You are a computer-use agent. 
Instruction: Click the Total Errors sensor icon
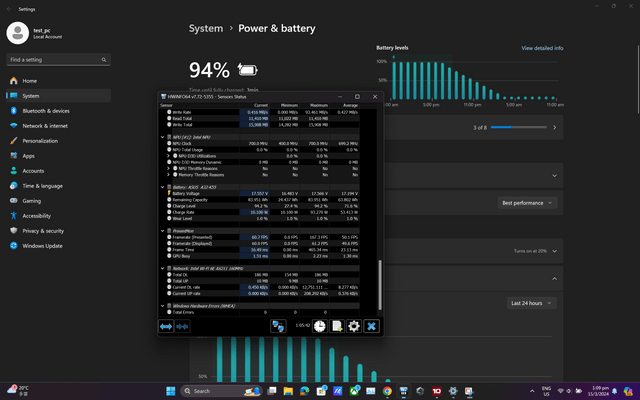(x=169, y=312)
